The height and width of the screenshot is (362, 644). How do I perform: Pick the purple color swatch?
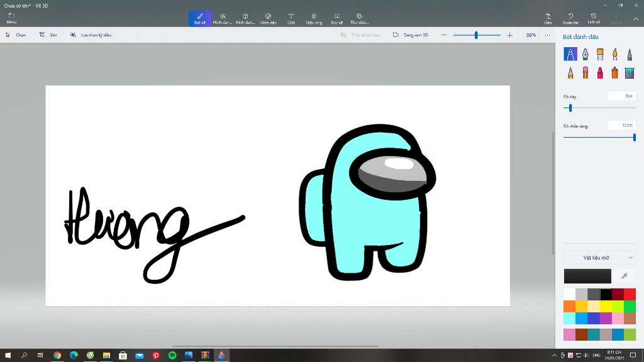pyautogui.click(x=606, y=318)
